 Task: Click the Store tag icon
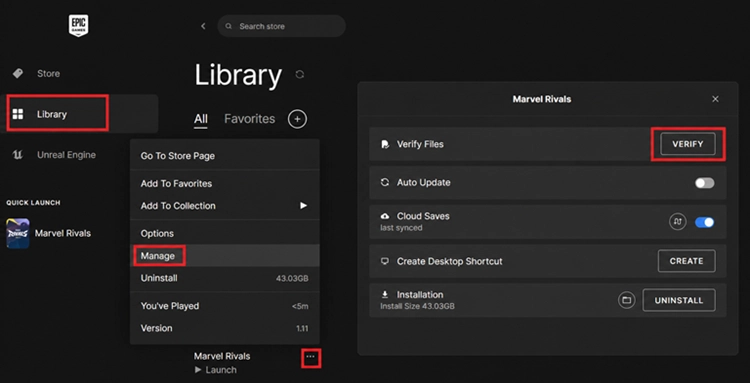pyautogui.click(x=18, y=74)
